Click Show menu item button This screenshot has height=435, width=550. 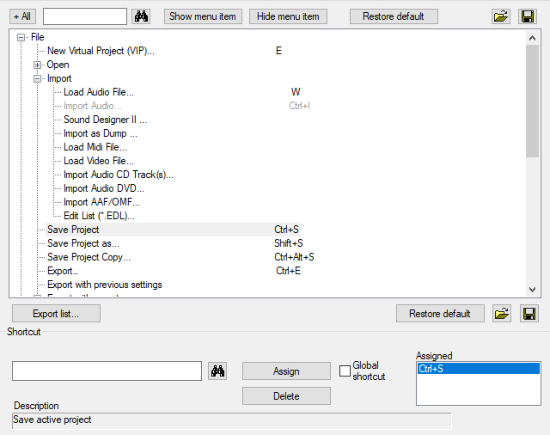[x=203, y=16]
